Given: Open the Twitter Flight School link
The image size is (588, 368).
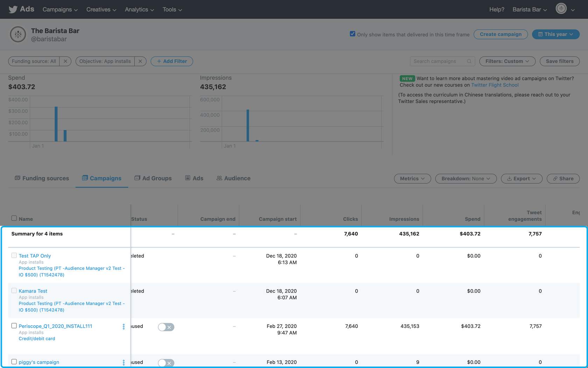Looking at the screenshot, I should pyautogui.click(x=495, y=85).
